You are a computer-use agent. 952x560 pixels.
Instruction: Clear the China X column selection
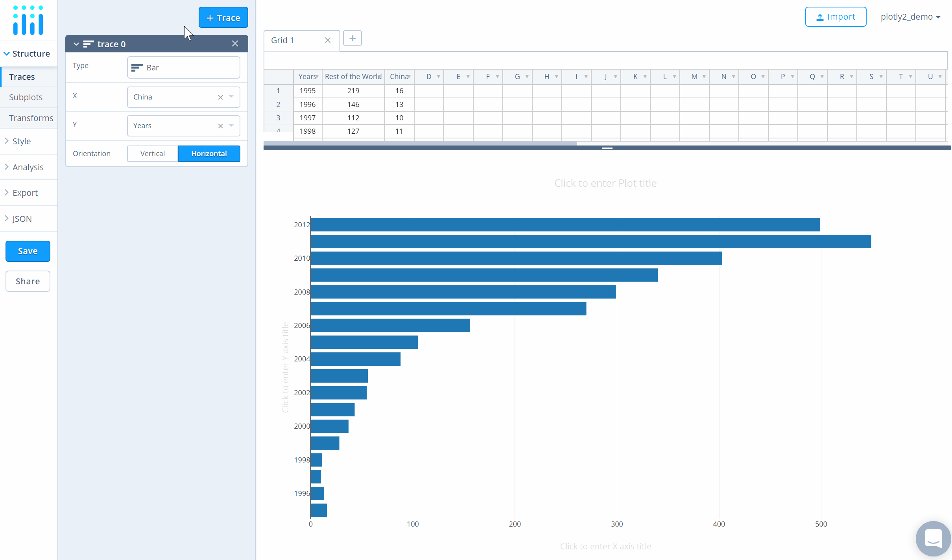[220, 97]
